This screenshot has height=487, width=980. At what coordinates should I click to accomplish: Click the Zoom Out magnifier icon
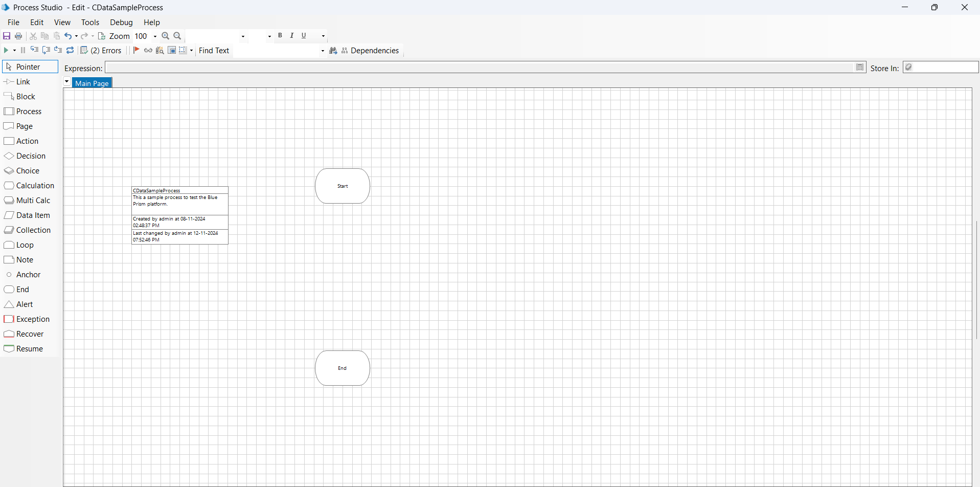177,36
